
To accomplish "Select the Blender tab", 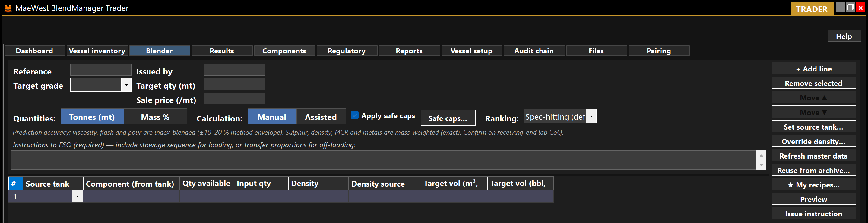I will [x=159, y=51].
